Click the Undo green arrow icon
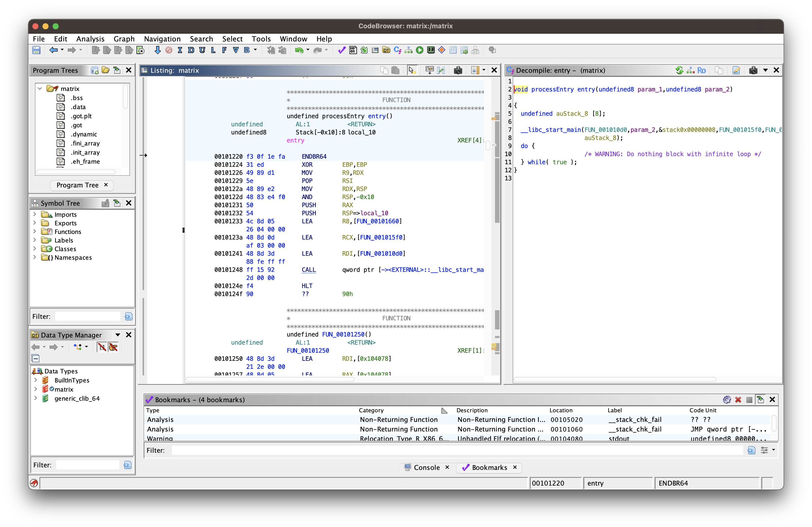812x527 pixels. coord(299,51)
